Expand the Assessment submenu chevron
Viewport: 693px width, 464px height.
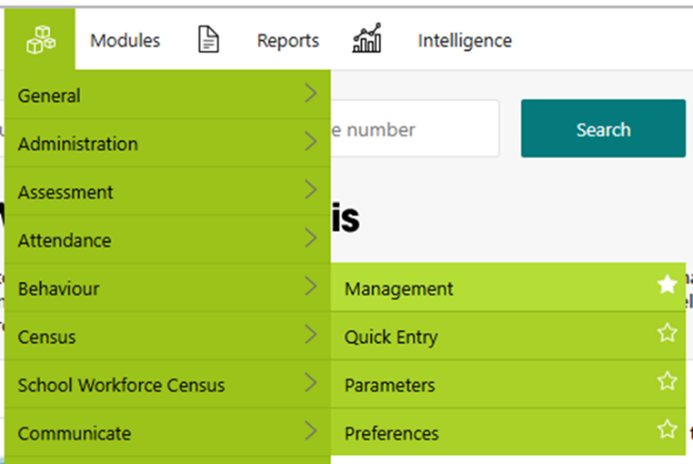click(x=311, y=191)
